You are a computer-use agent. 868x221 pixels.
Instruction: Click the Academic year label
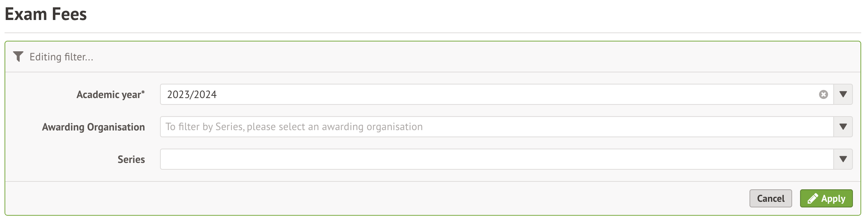(109, 95)
